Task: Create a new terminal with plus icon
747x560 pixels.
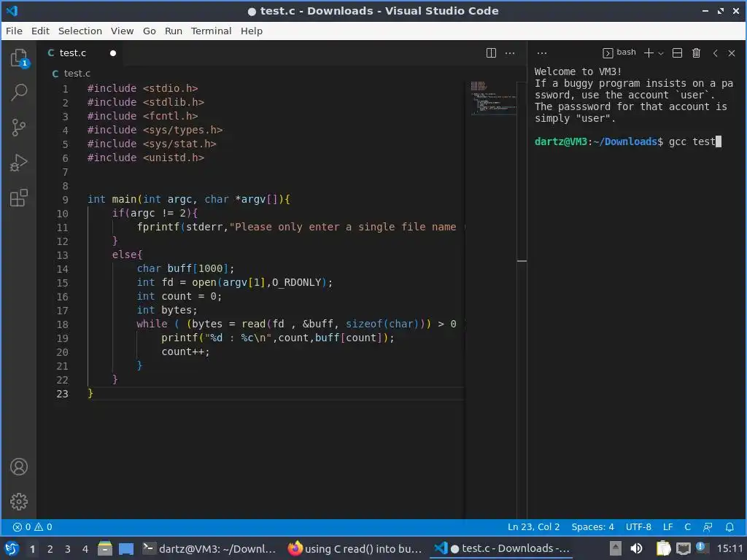Action: pyautogui.click(x=649, y=52)
